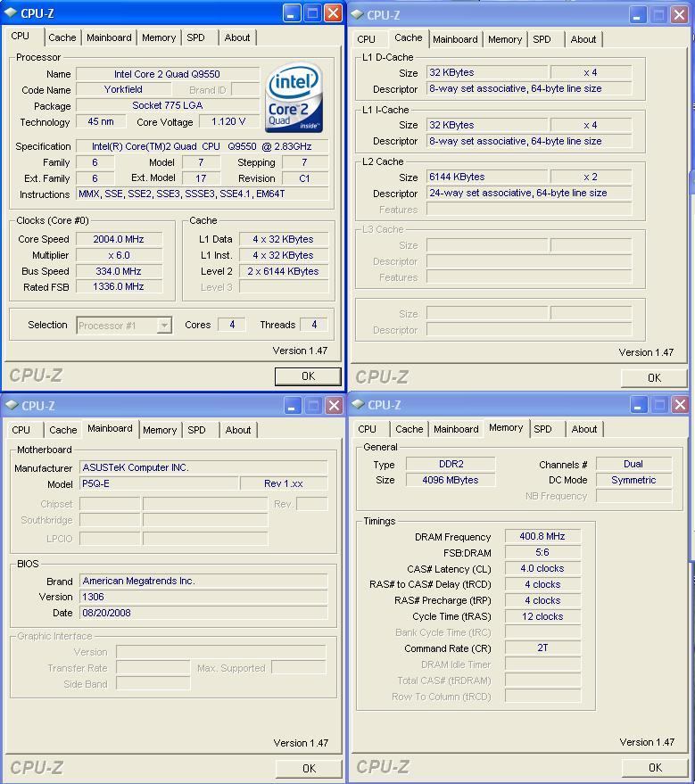Select About tab in Mainboard window
The height and width of the screenshot is (784, 695).
(238, 430)
